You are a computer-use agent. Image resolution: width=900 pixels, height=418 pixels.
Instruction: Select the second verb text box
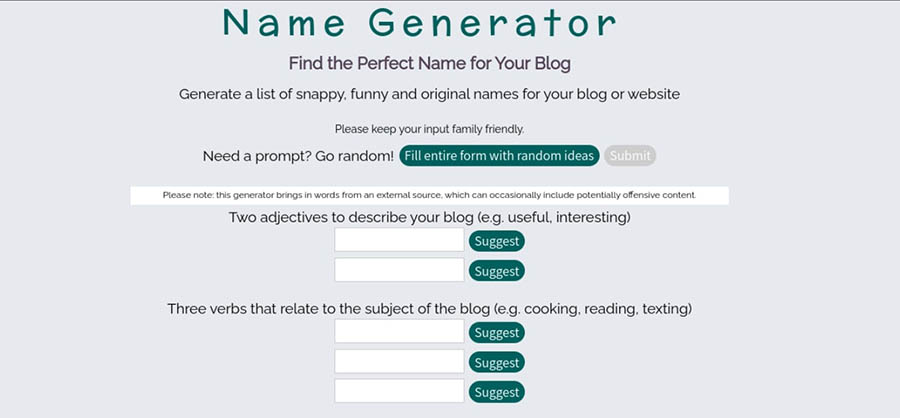point(399,362)
